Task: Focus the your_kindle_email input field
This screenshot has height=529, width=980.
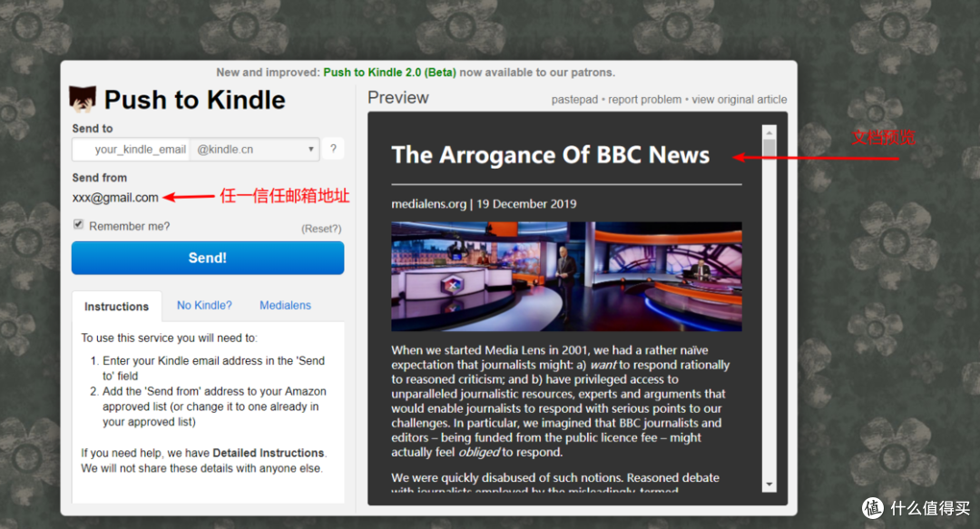Action: click(131, 150)
